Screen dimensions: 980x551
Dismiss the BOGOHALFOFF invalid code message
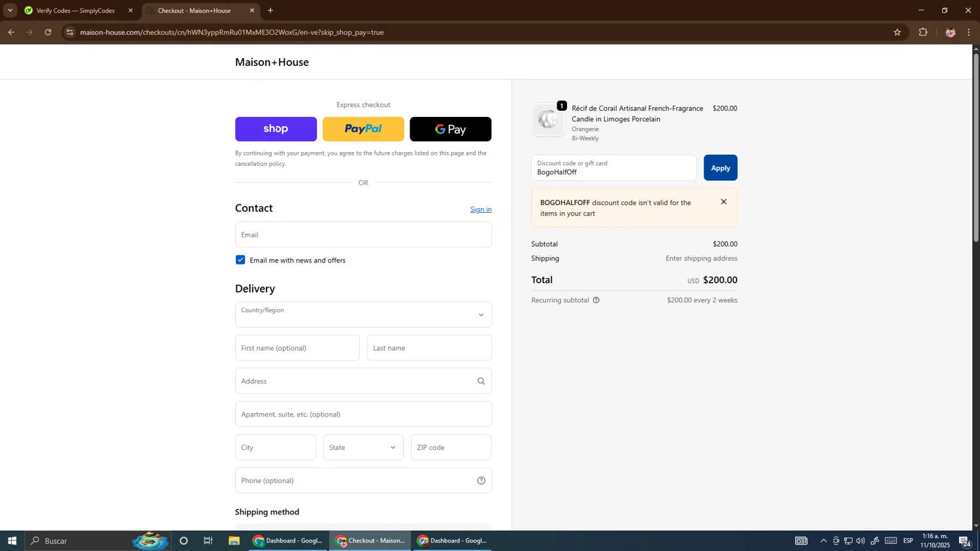[x=723, y=202]
